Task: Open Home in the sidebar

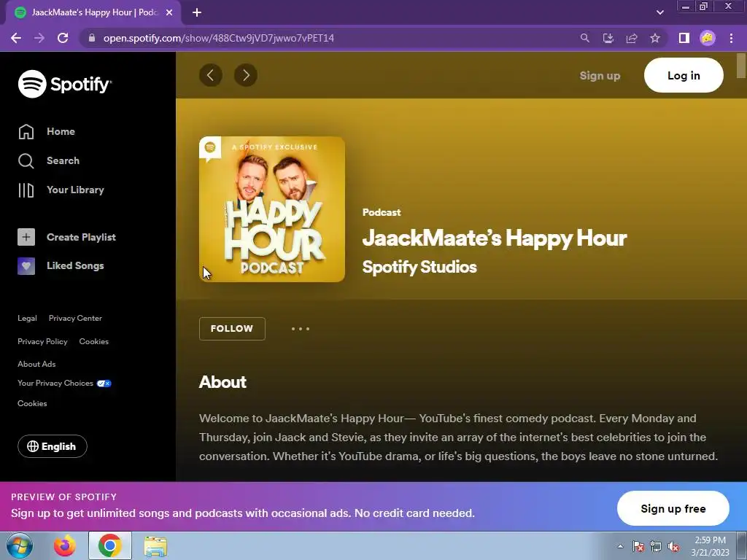Action: coord(46,131)
